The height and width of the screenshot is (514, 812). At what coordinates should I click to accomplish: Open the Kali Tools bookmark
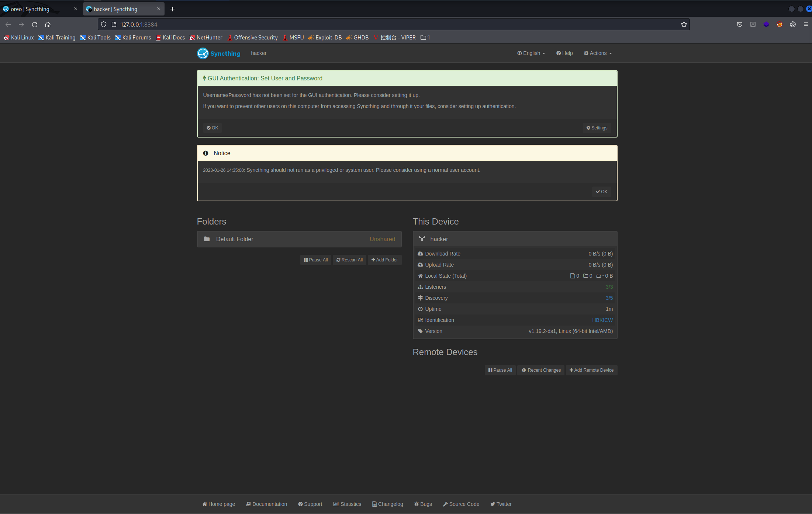(95, 38)
